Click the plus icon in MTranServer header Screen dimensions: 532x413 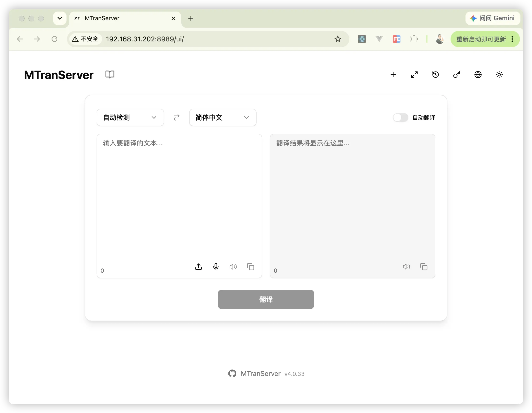tap(393, 75)
